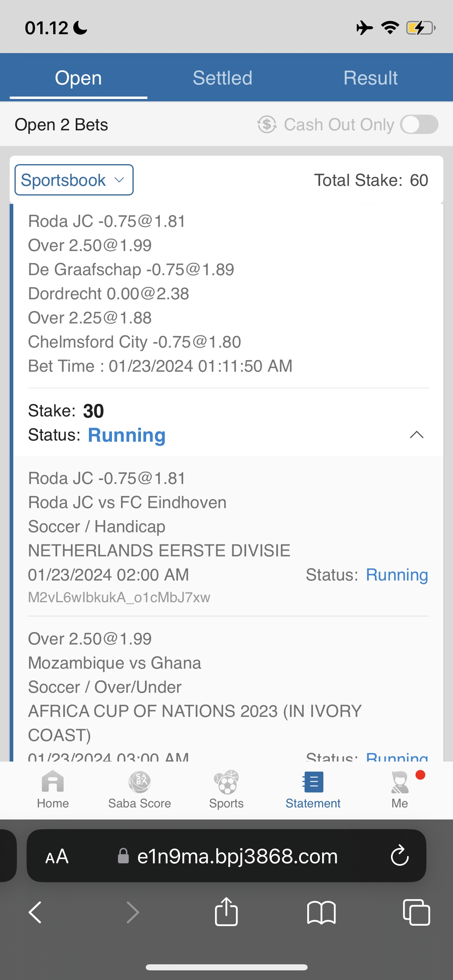Reload the page in Safari
This screenshot has height=980, width=453.
click(399, 856)
